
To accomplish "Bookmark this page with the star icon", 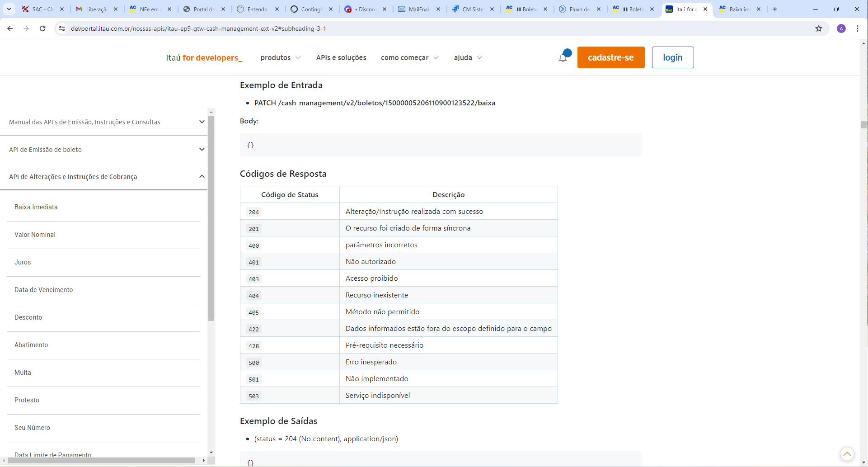I will click(x=819, y=28).
